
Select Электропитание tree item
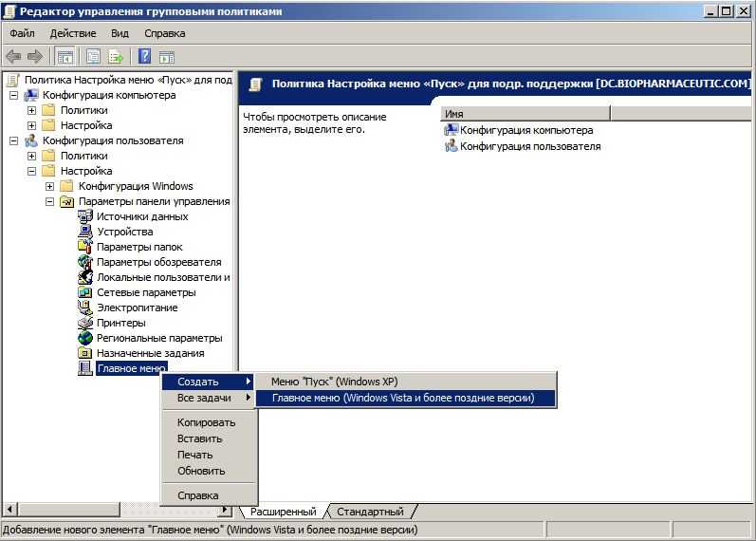137,308
